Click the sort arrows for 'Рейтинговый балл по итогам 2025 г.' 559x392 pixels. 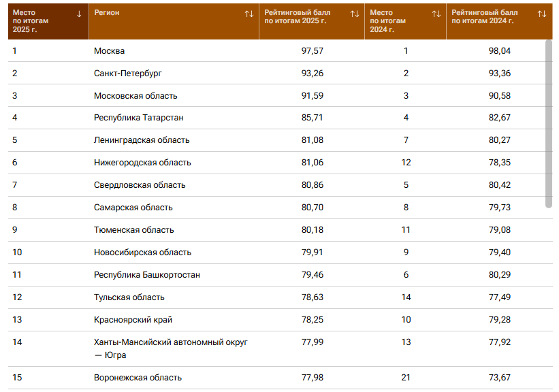pos(355,14)
